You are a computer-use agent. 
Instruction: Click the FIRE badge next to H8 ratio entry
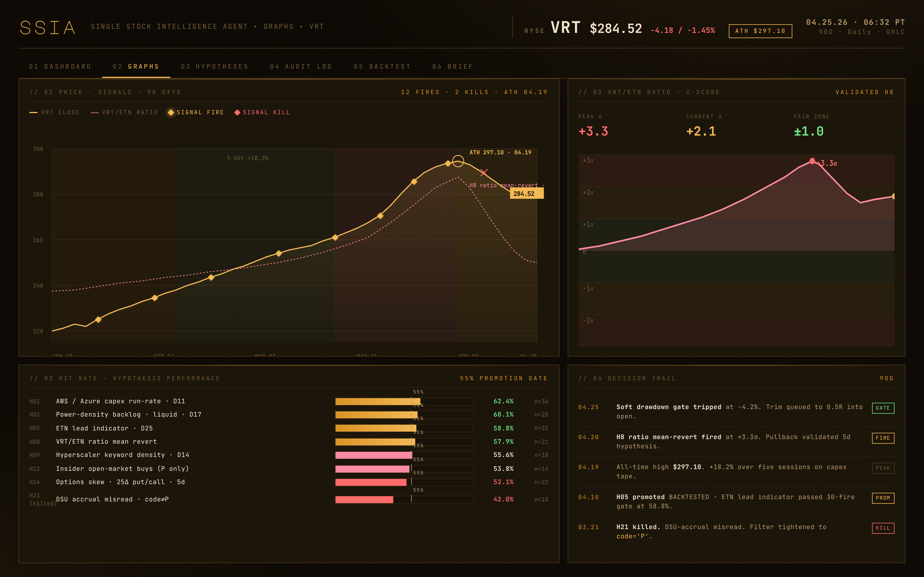(x=883, y=438)
